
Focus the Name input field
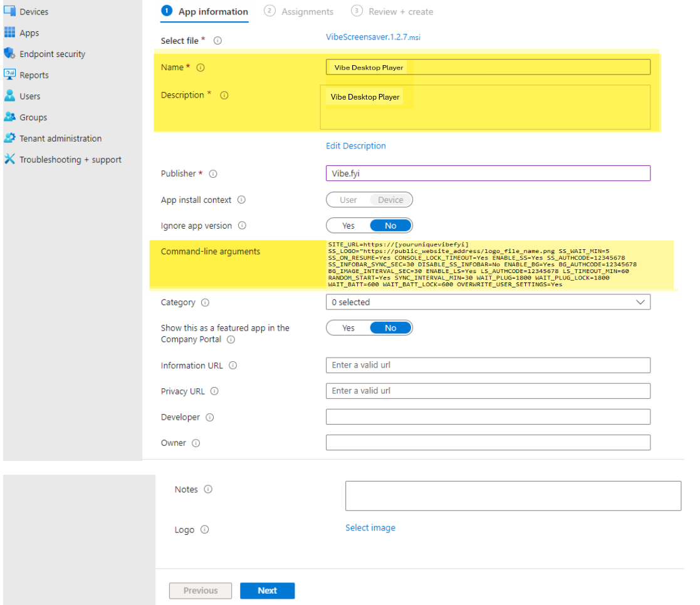tap(488, 67)
